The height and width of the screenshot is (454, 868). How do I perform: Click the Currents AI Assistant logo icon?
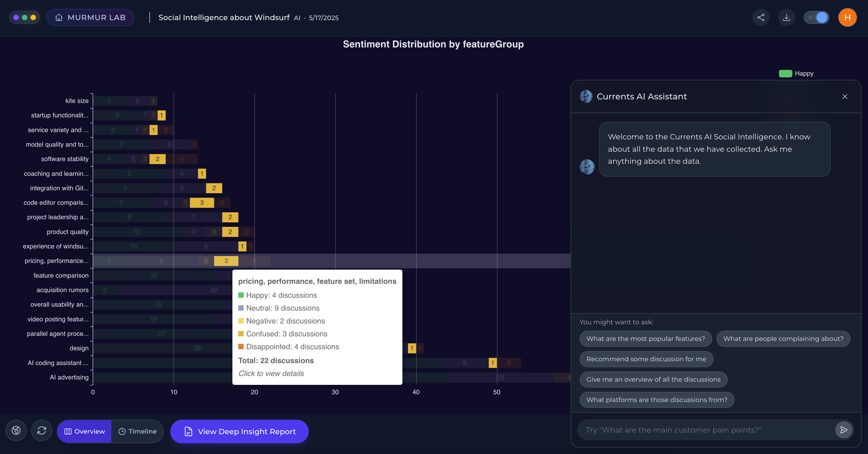tap(586, 96)
